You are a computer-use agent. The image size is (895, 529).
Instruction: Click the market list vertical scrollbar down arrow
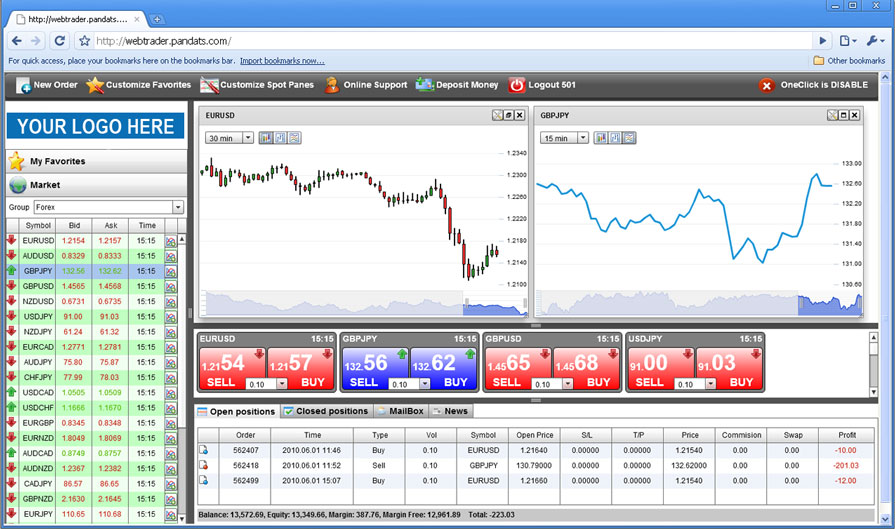click(182, 518)
